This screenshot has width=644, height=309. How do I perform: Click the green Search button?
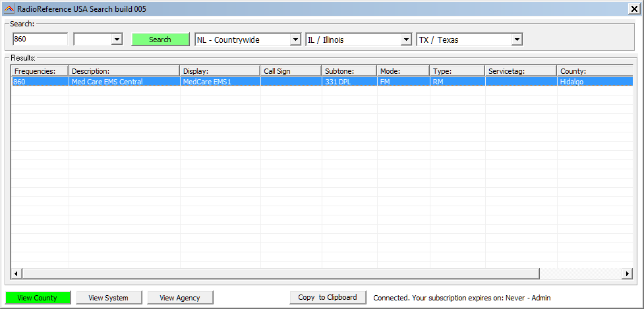pos(160,40)
